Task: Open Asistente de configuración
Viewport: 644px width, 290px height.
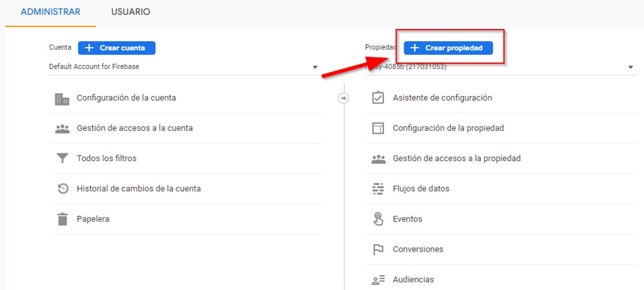Action: (442, 98)
